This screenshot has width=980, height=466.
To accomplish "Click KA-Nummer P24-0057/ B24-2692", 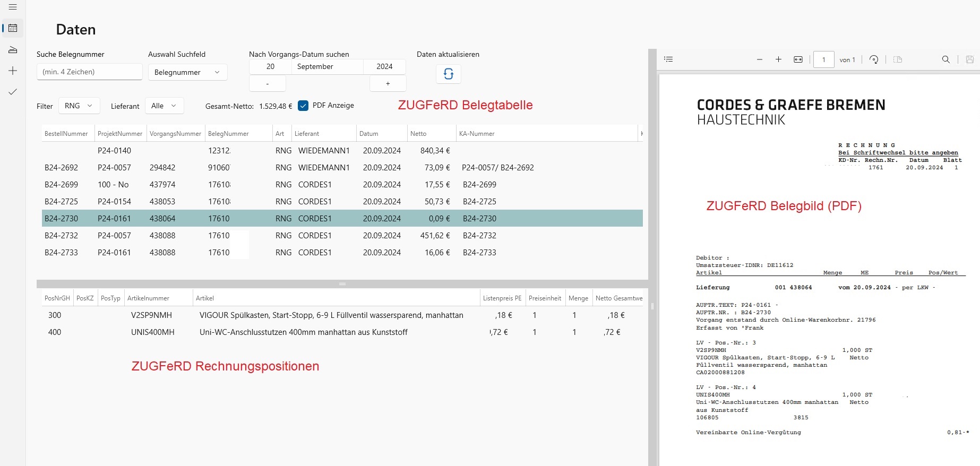I will (x=498, y=168).
